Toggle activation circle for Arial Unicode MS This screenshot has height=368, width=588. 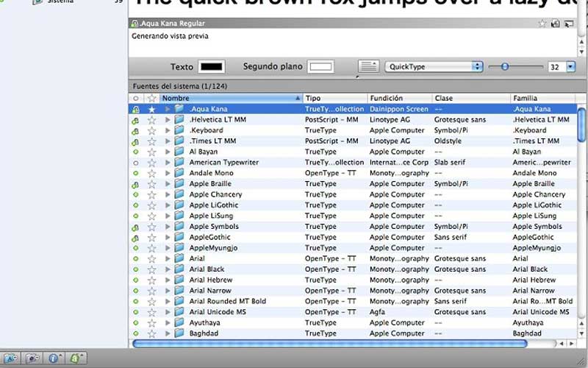[x=136, y=312]
